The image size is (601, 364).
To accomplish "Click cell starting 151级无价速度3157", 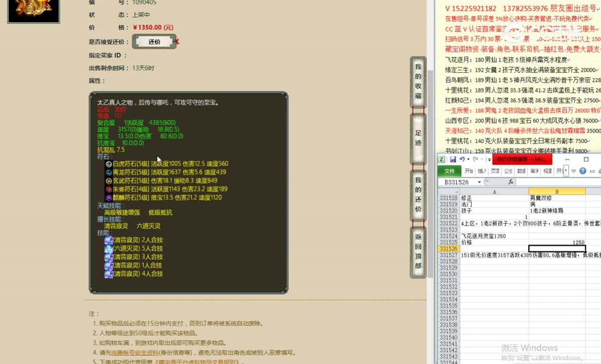I will 494,255.
